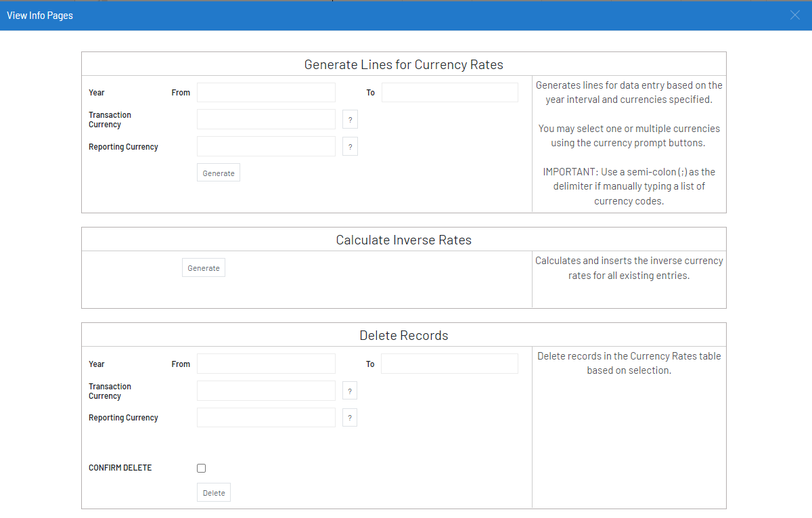Click Reporting Currency input in Generate Lines section
The image size is (812, 518).
pos(266,146)
